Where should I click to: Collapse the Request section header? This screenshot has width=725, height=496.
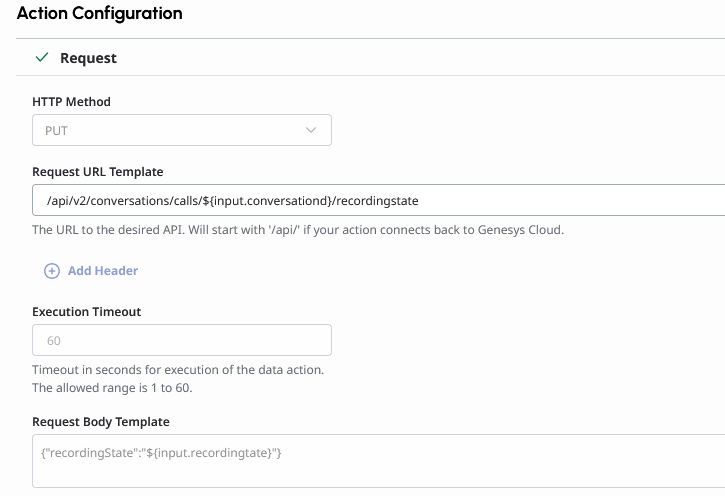point(88,58)
